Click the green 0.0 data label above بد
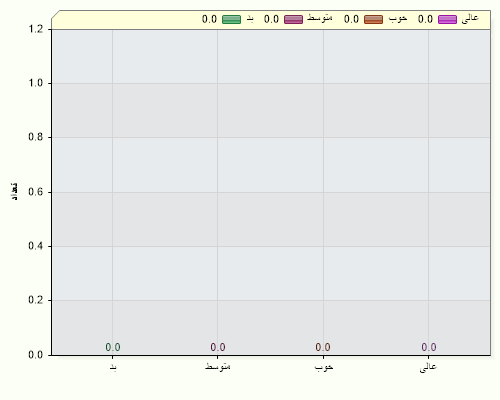 pyautogui.click(x=113, y=347)
